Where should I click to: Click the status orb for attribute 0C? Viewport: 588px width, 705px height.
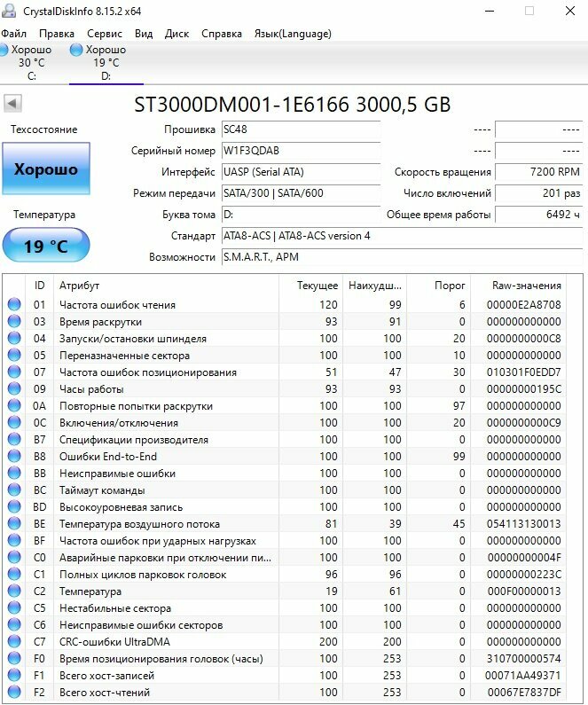[14, 423]
